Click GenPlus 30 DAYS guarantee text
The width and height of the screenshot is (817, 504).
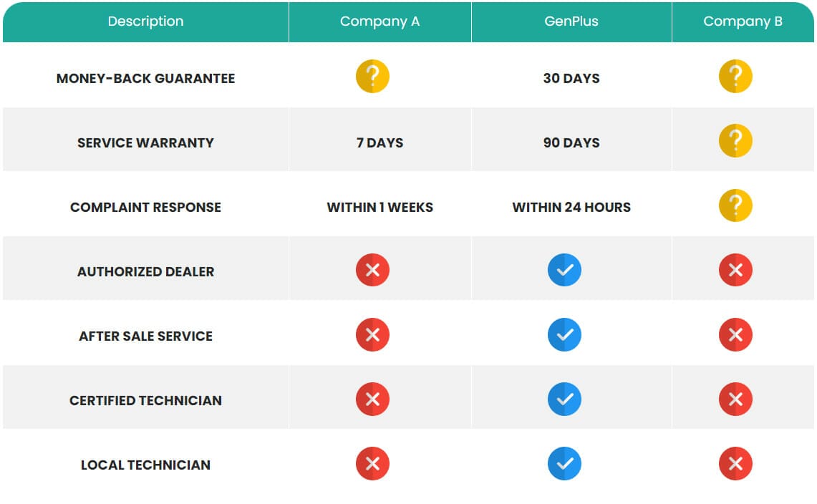[571, 79]
